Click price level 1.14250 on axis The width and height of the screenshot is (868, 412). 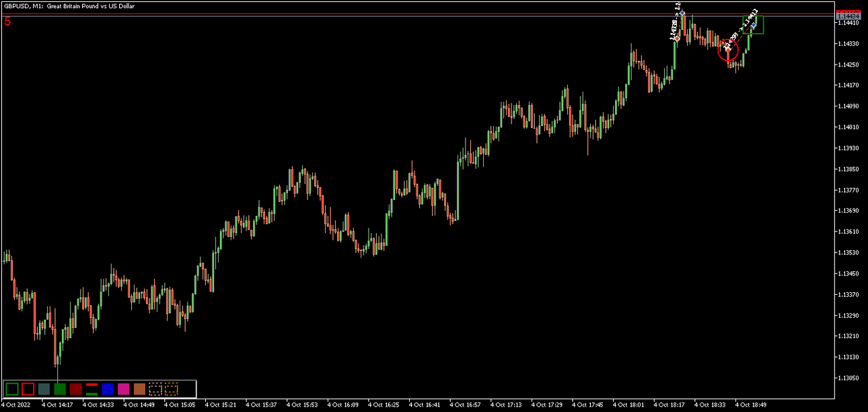click(x=849, y=65)
